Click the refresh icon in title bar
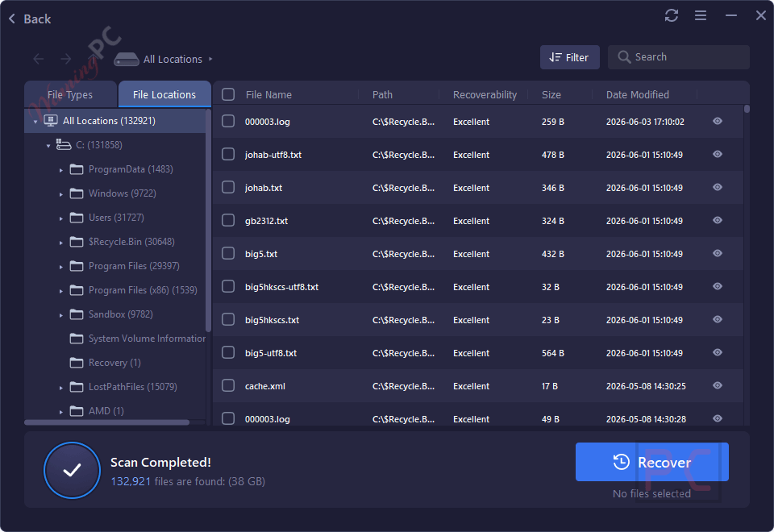774x532 pixels. [672, 15]
